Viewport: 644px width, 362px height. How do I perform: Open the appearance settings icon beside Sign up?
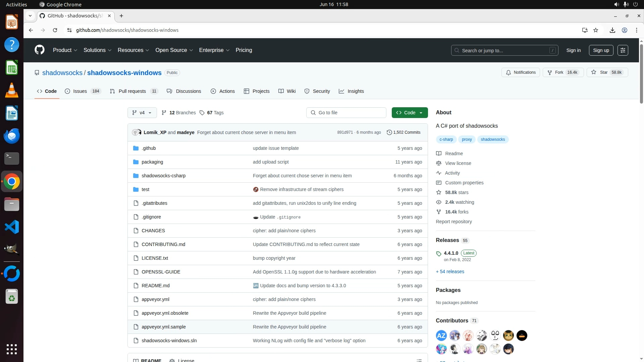(623, 50)
